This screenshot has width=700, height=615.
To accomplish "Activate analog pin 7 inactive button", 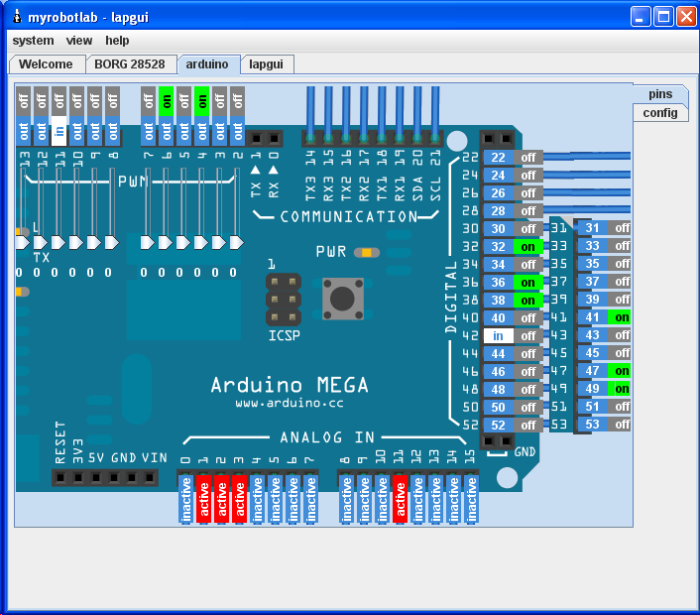I will (311, 499).
